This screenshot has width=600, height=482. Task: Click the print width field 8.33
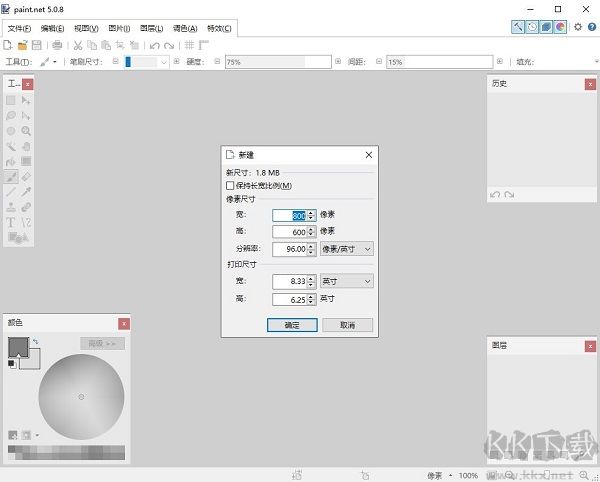pyautogui.click(x=289, y=281)
